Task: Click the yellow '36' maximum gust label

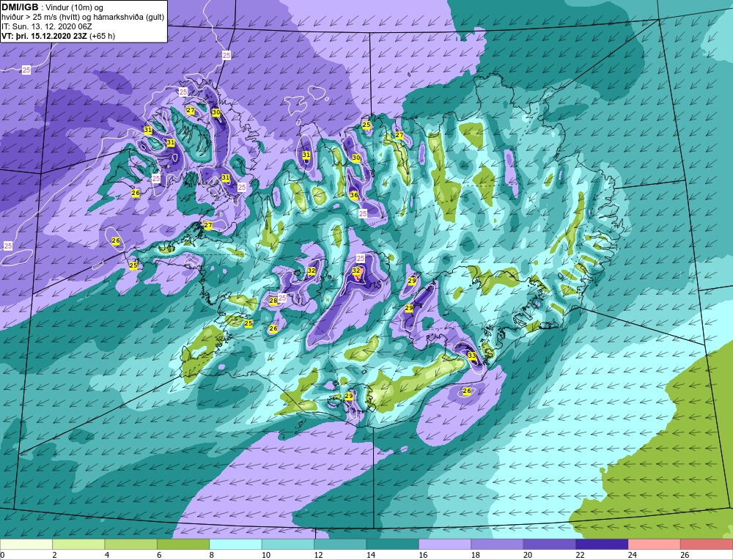Action: tap(354, 195)
